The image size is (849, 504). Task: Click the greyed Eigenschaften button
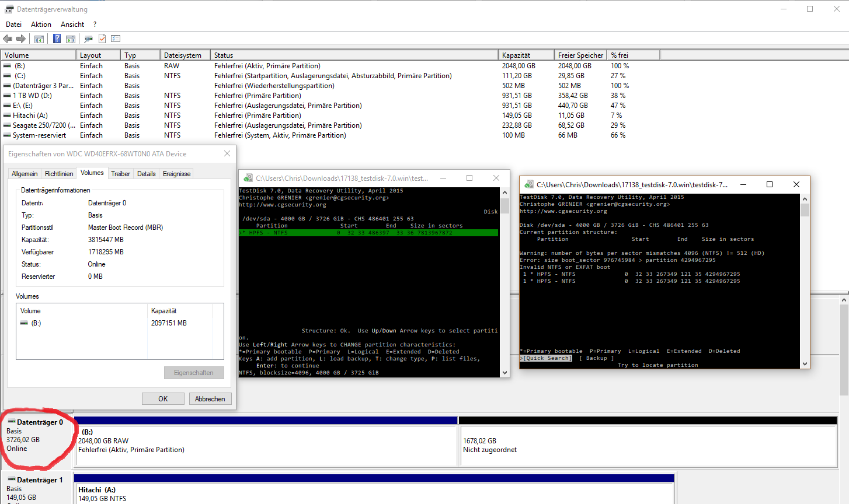(x=194, y=373)
